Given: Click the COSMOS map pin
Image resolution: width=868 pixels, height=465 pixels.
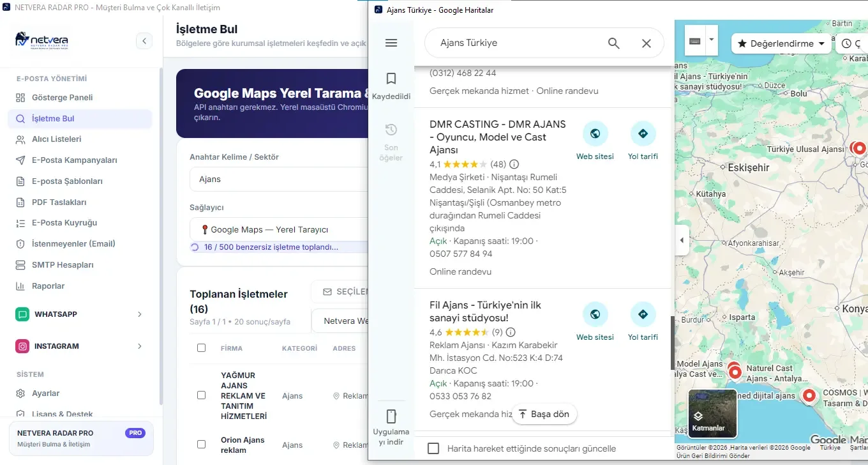Looking at the screenshot, I should (x=809, y=395).
